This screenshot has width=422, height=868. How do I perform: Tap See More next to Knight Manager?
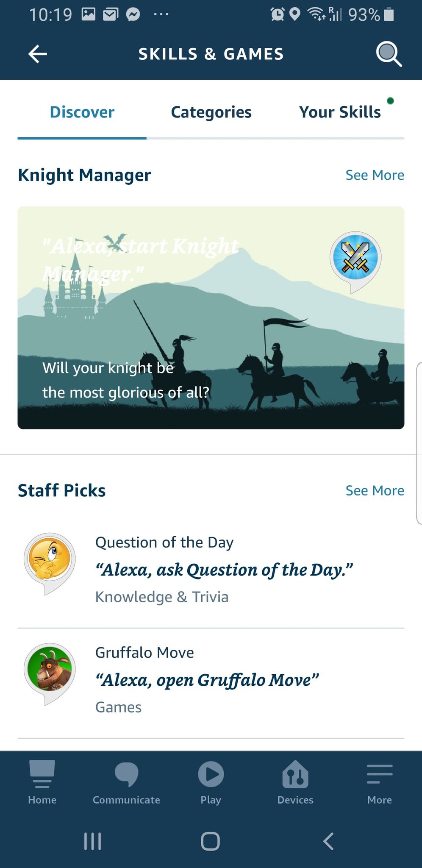click(x=375, y=175)
